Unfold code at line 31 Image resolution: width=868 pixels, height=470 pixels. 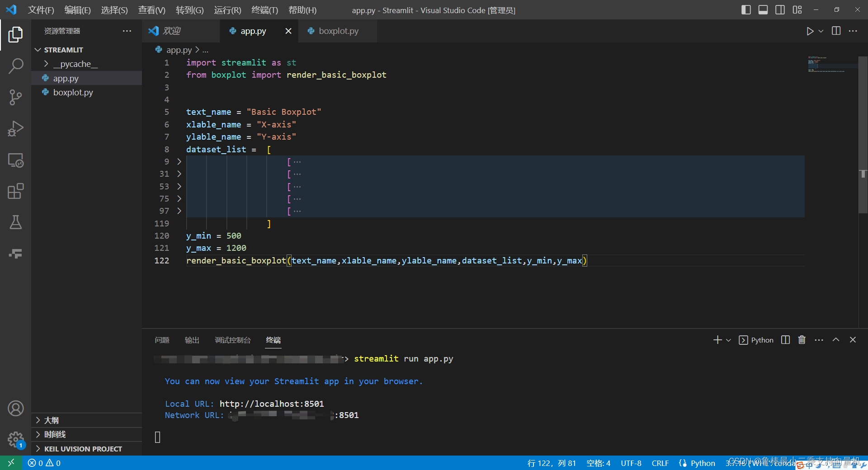tap(179, 174)
